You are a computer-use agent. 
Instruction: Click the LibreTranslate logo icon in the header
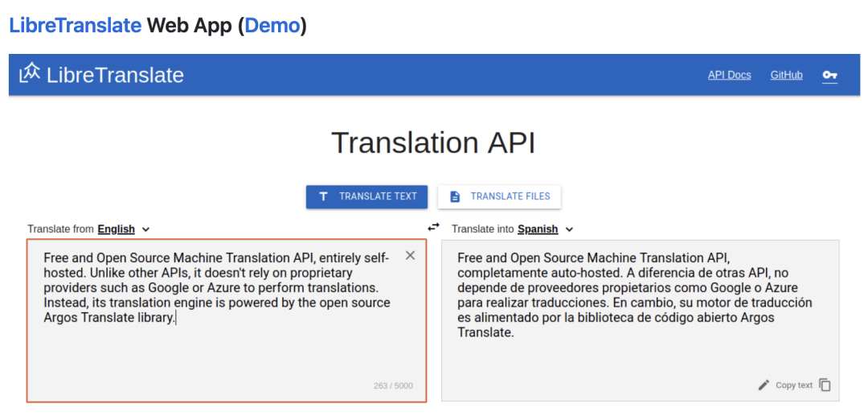(30, 74)
